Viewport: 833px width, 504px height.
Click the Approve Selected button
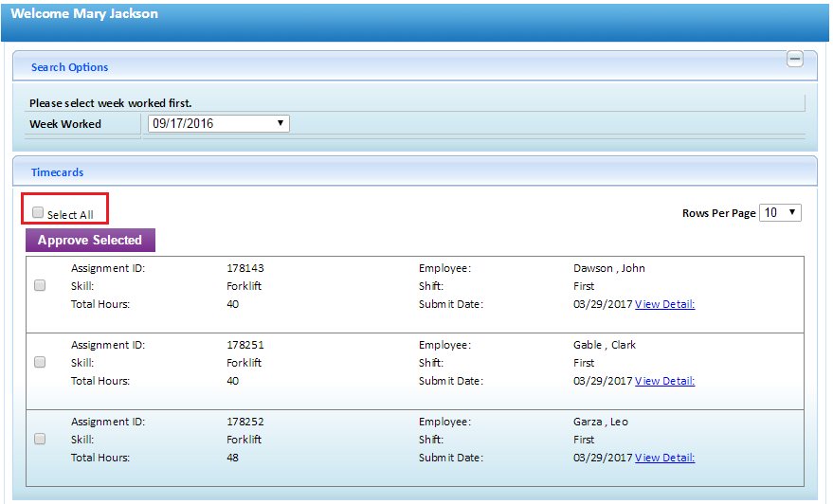pos(90,240)
